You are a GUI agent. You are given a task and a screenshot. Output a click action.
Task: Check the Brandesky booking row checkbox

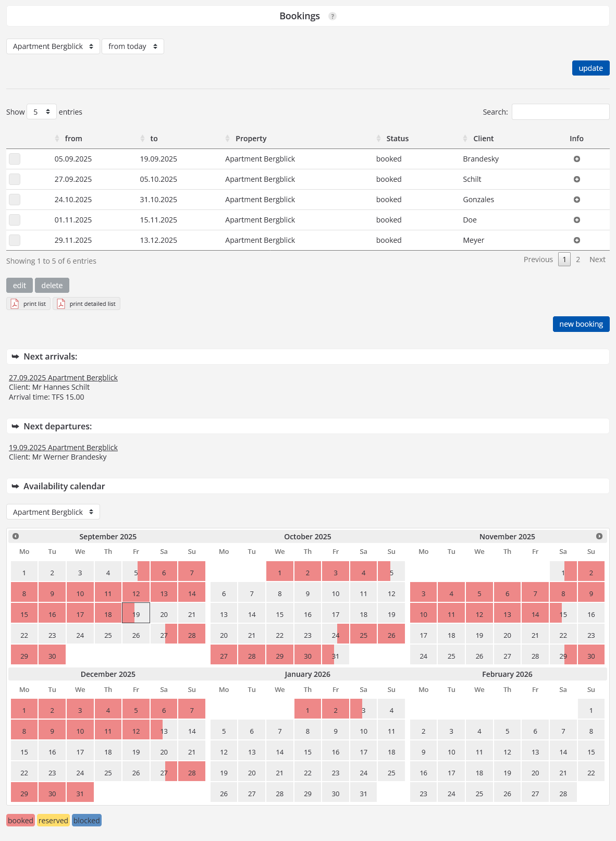click(x=15, y=159)
